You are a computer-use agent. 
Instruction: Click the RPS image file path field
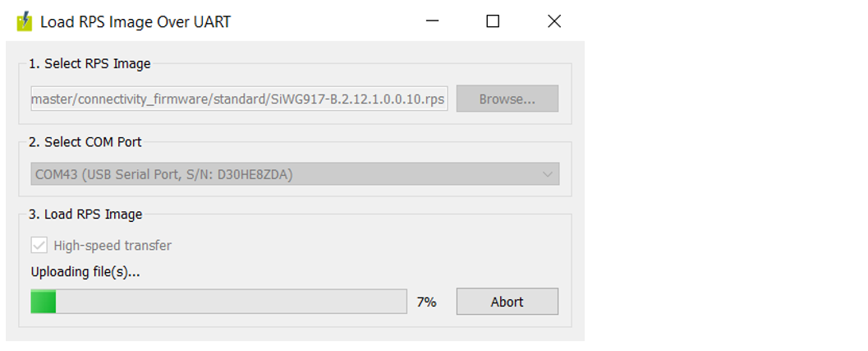tap(238, 99)
